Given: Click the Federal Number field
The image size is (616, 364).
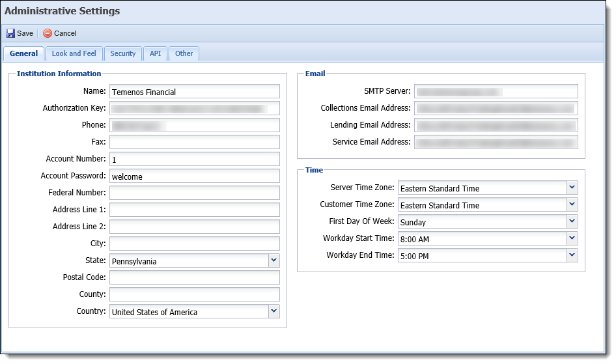Looking at the screenshot, I should click(x=195, y=193).
